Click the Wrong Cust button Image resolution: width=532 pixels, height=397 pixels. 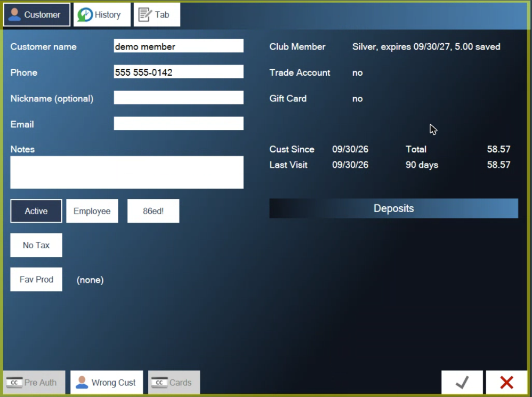coord(107,382)
